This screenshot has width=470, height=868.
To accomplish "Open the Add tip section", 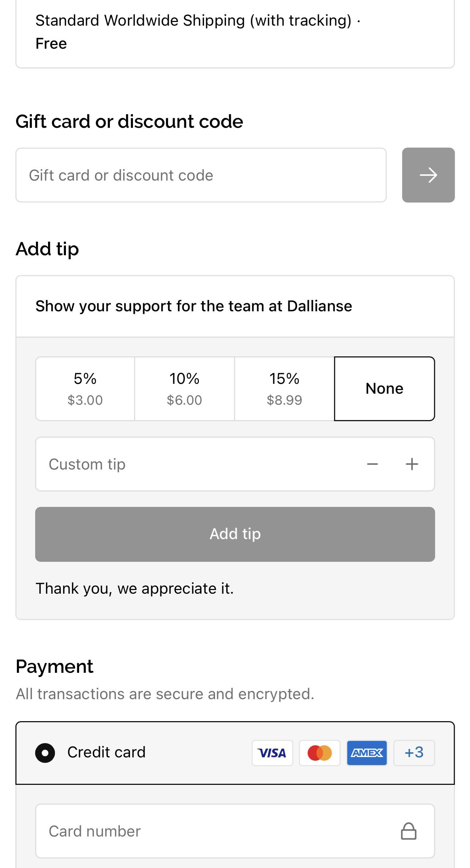I will coord(47,248).
